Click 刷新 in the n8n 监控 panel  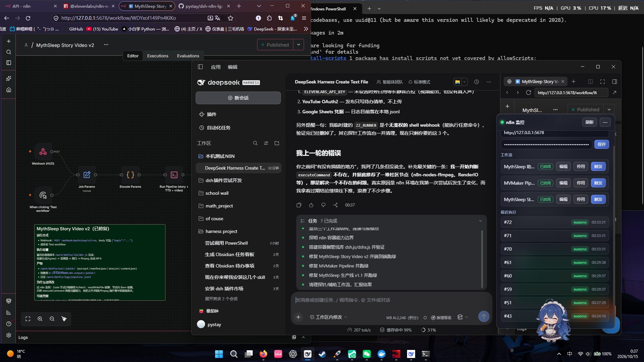[x=589, y=122]
